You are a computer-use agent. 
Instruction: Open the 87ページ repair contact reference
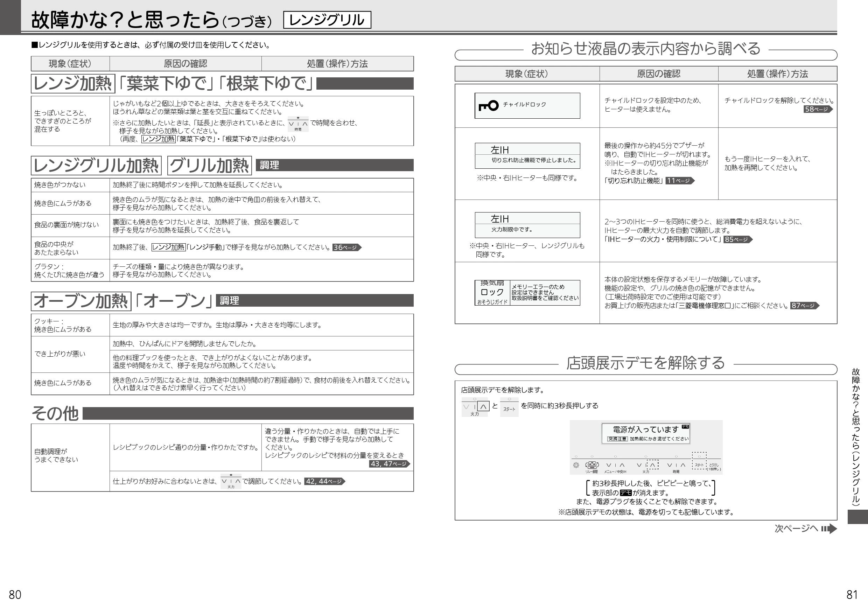pos(805,306)
